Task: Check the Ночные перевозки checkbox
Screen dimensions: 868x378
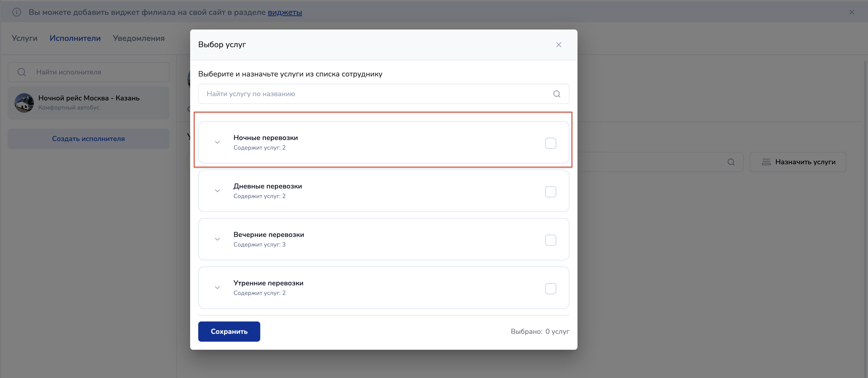Action: 550,143
